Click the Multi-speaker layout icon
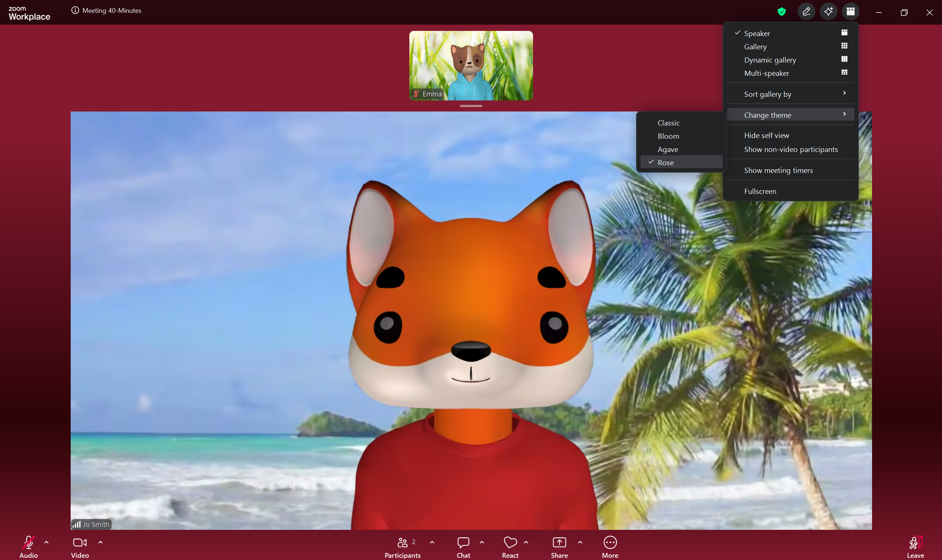Viewport: 942px width, 560px height. click(x=844, y=72)
